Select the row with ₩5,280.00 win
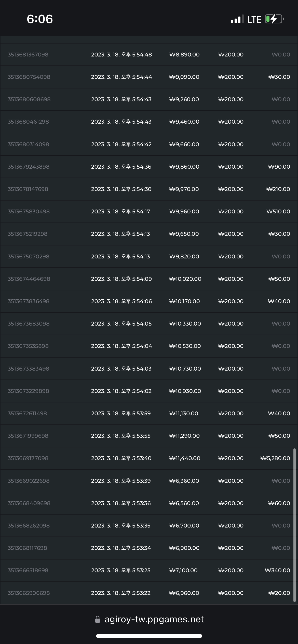 (149, 458)
